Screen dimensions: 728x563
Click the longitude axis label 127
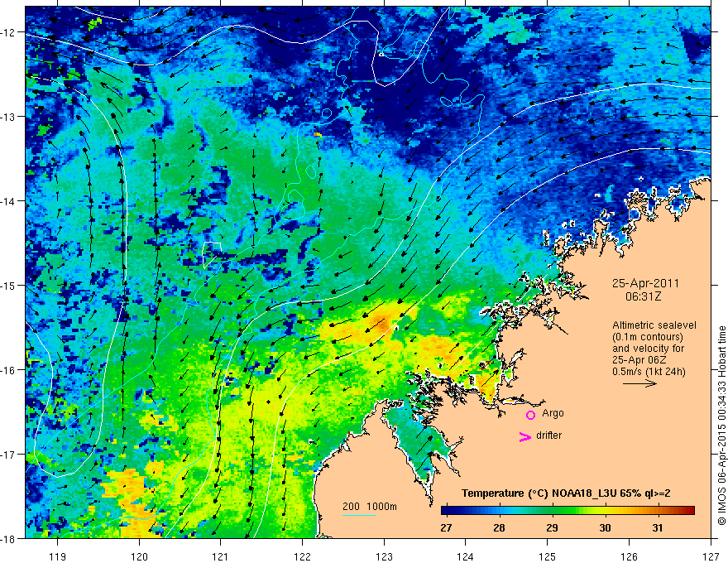click(x=711, y=556)
